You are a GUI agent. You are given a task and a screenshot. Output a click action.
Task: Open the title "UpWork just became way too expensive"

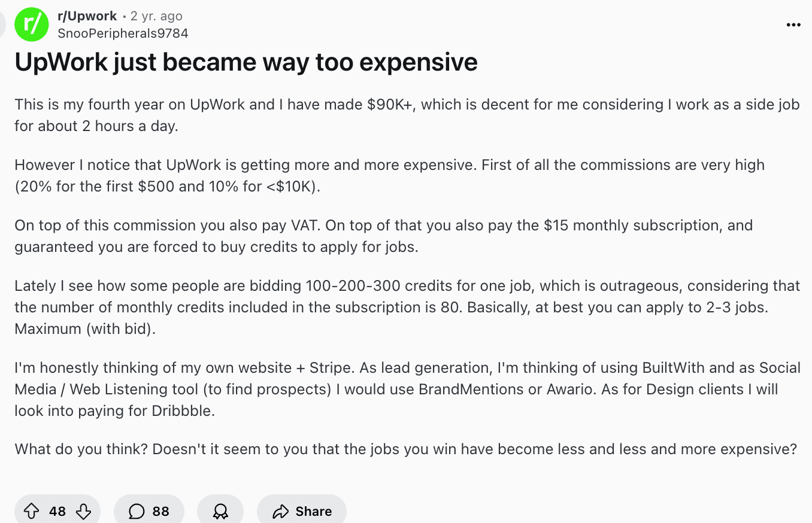click(x=247, y=62)
